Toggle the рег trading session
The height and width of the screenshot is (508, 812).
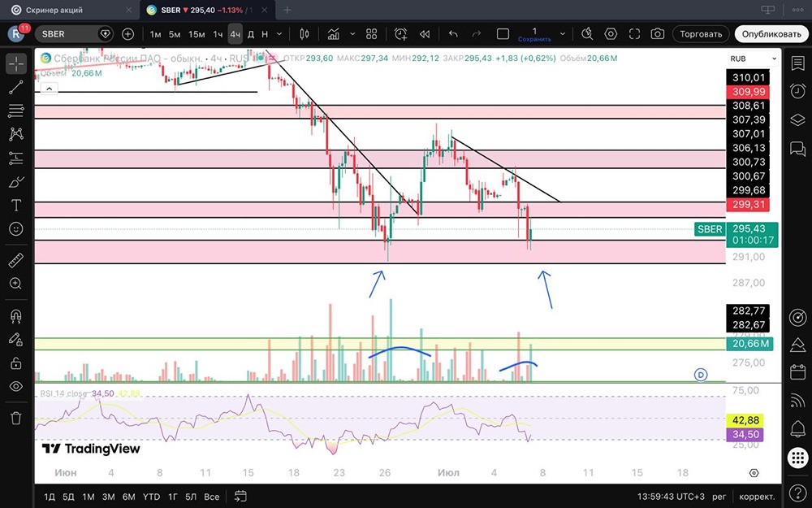719,497
